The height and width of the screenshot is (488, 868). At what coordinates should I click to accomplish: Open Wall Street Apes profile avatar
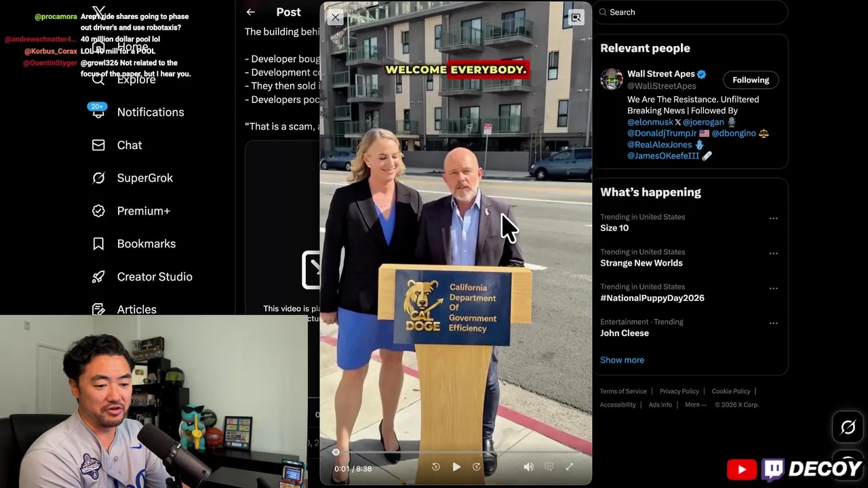(612, 79)
